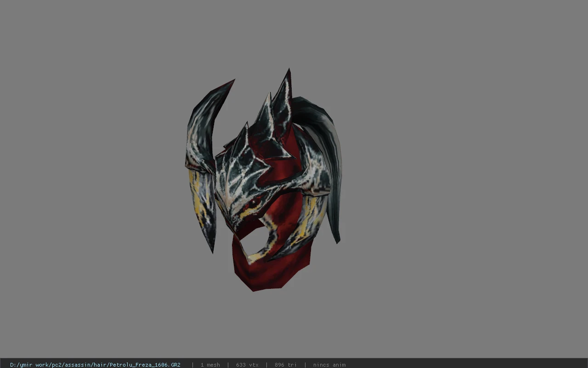
Task: Click the 'nincs anim' status entry
Action: click(x=329, y=365)
